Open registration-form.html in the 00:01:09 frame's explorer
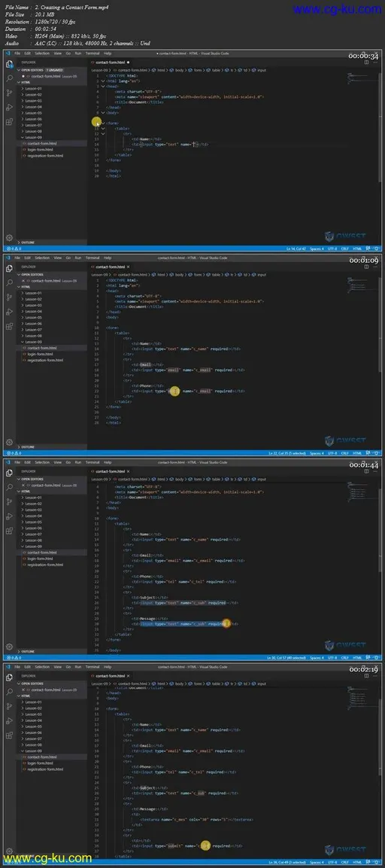Screen dimensions: 385x868 pos(45,360)
